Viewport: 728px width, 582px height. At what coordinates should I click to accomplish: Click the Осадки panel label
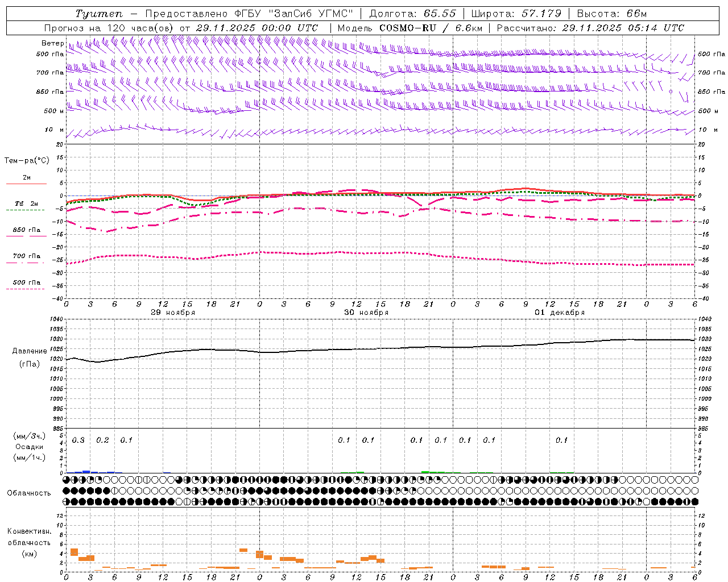click(30, 447)
